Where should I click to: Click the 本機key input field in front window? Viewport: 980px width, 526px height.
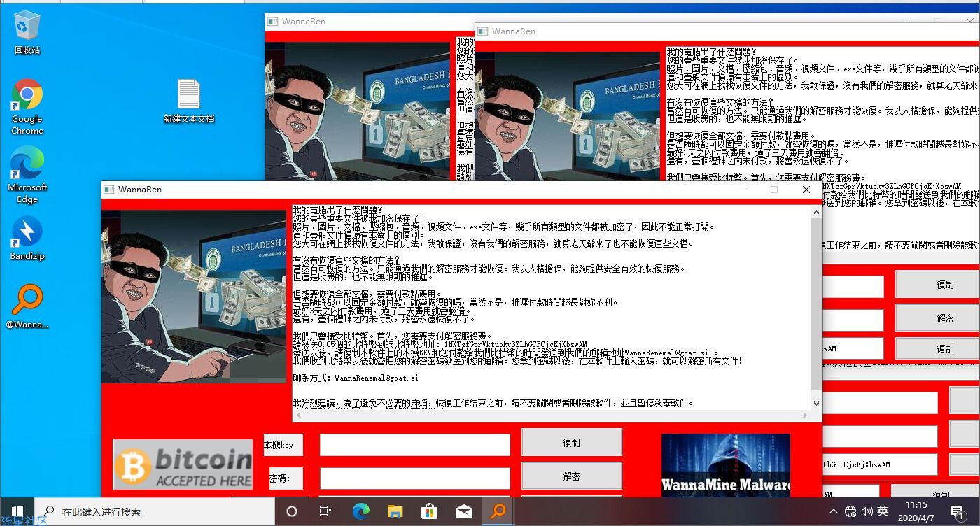coord(415,445)
